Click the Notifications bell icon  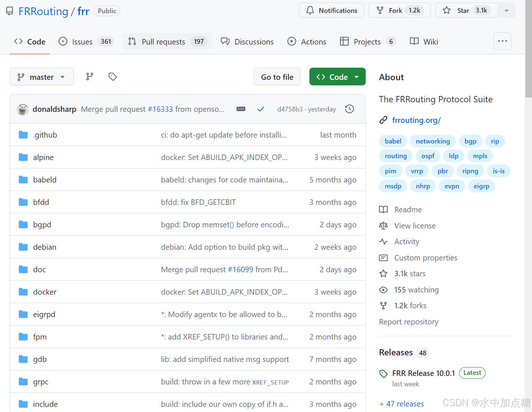point(309,10)
